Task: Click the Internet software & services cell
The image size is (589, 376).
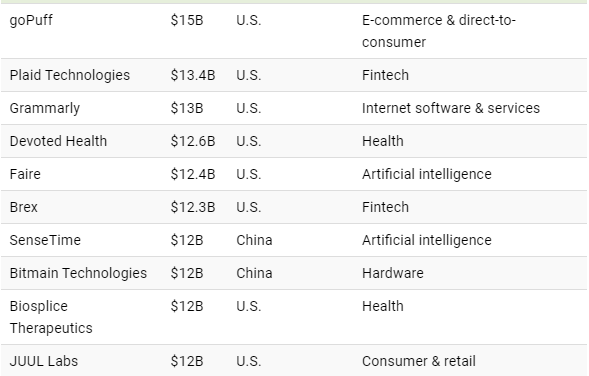Action: coord(451,108)
